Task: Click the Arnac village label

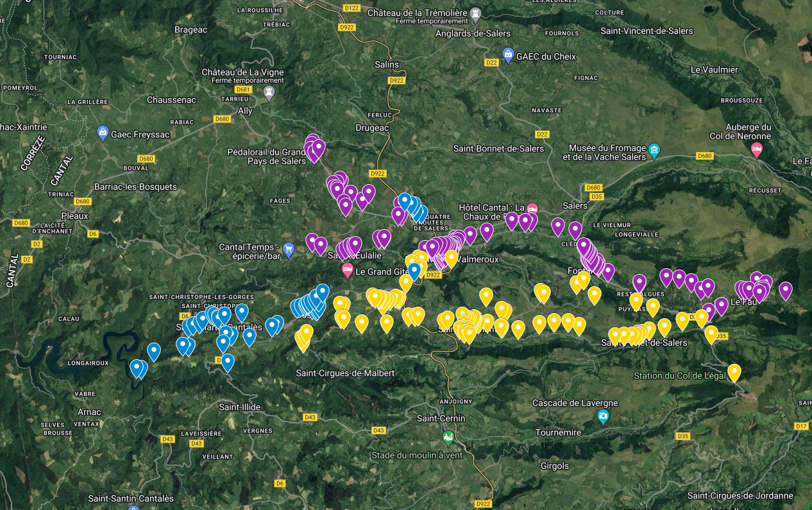Action: point(89,412)
